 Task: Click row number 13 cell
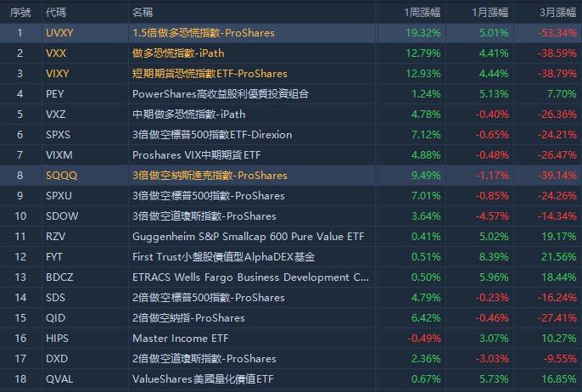pos(20,277)
